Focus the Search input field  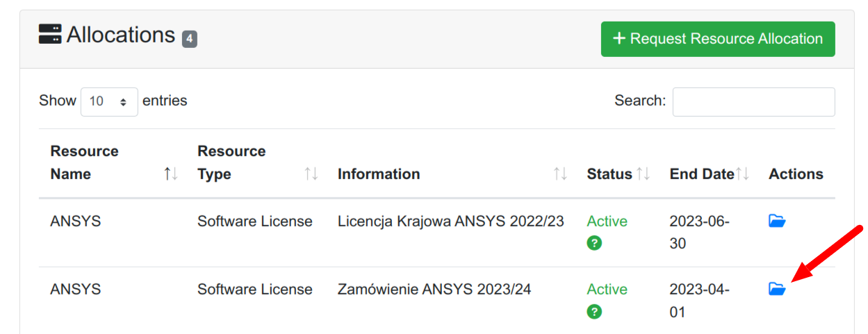click(x=753, y=102)
